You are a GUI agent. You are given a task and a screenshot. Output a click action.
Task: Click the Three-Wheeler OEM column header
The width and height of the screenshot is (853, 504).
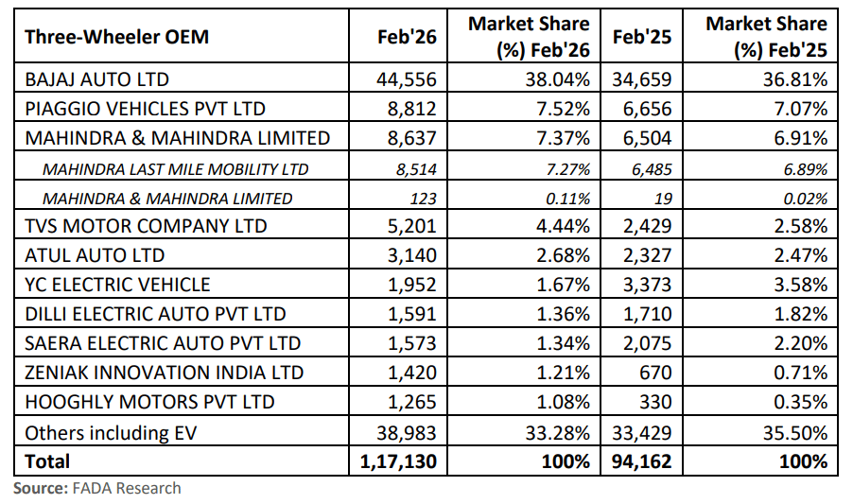117,37
